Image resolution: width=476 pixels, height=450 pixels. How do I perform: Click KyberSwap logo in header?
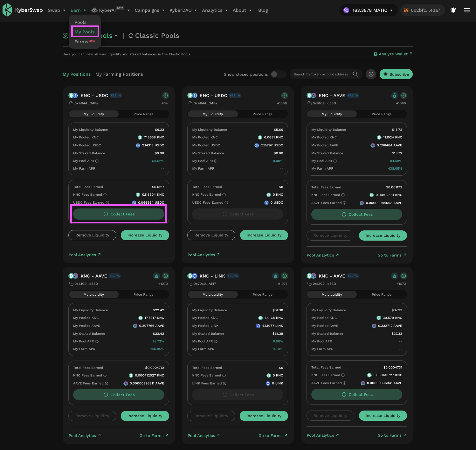point(23,10)
